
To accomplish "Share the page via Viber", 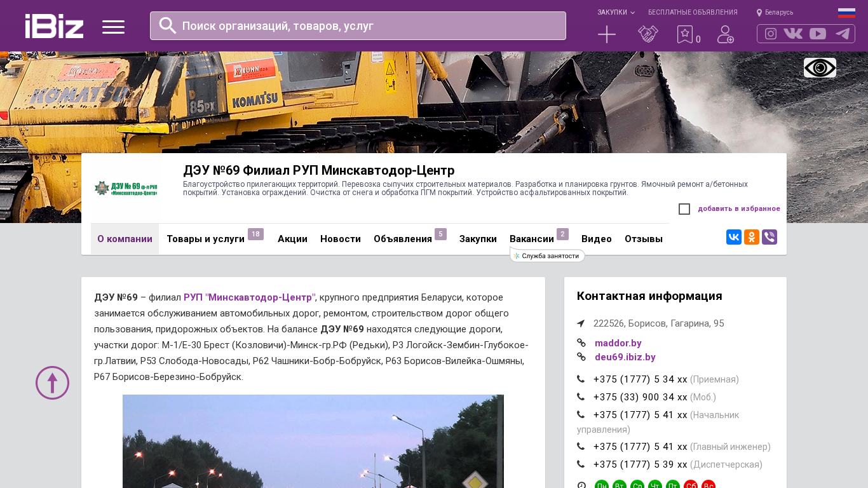I will 770,237.
